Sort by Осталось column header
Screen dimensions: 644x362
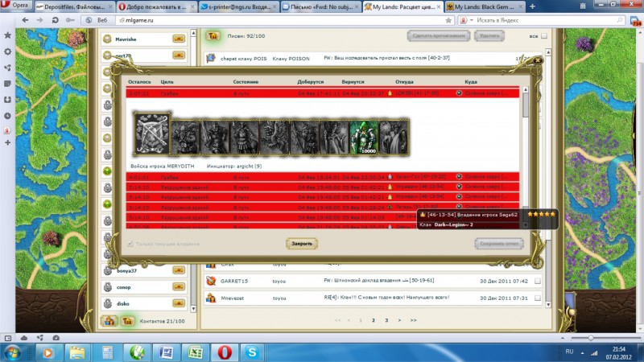tap(139, 82)
